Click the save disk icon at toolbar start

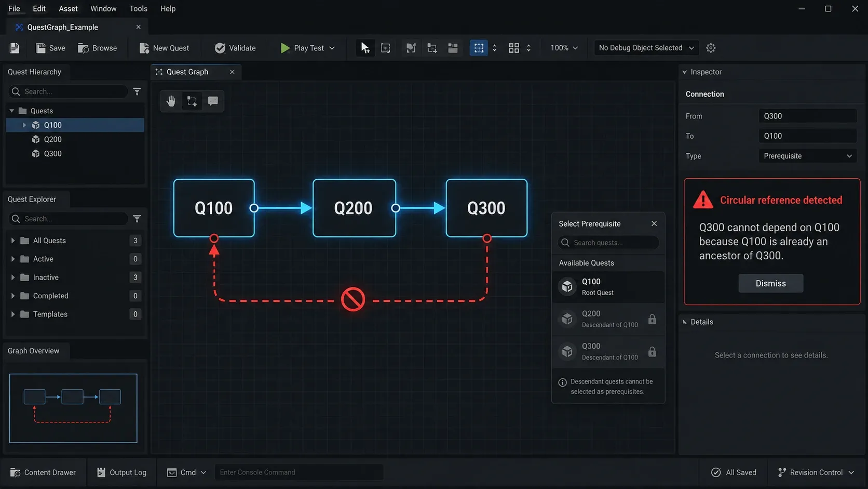click(x=15, y=48)
